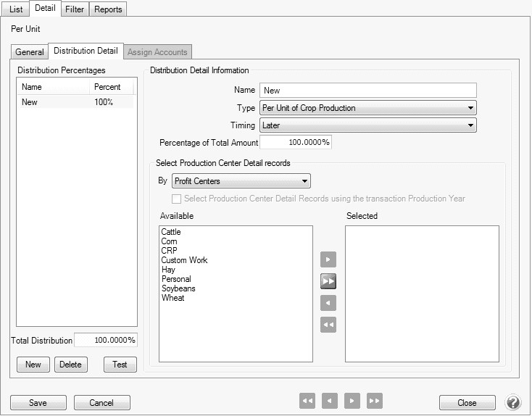Click the Name input field

(367, 91)
